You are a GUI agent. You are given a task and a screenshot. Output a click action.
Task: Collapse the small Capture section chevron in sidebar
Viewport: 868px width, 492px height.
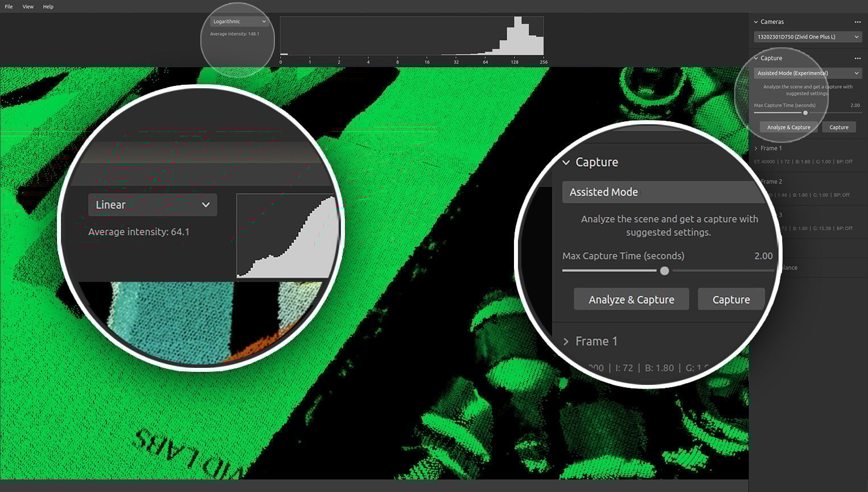pos(756,58)
